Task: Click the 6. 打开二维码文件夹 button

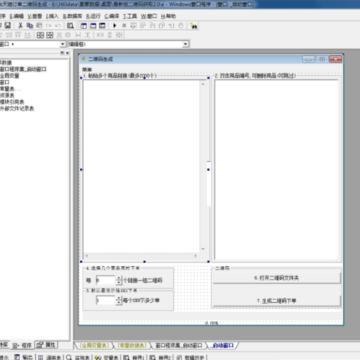Action: click(x=277, y=278)
